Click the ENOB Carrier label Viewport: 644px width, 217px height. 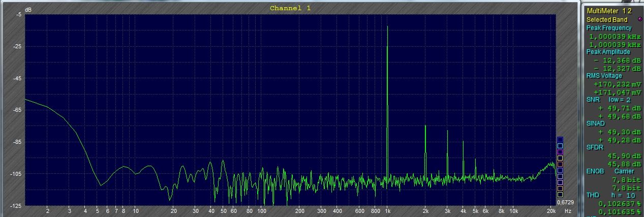pyautogui.click(x=609, y=172)
